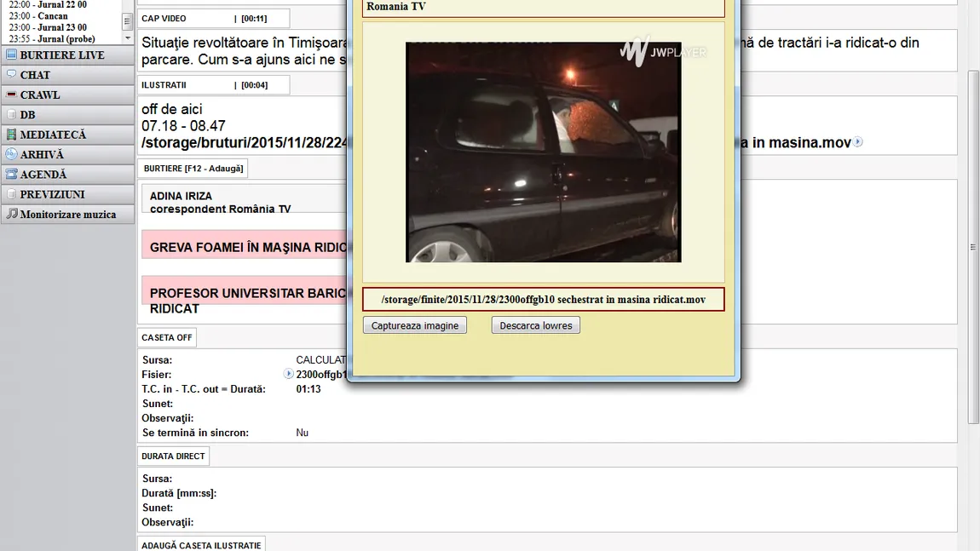Open the MEDIATECĂ section
This screenshot has width=980, height=551.
pos(67,135)
